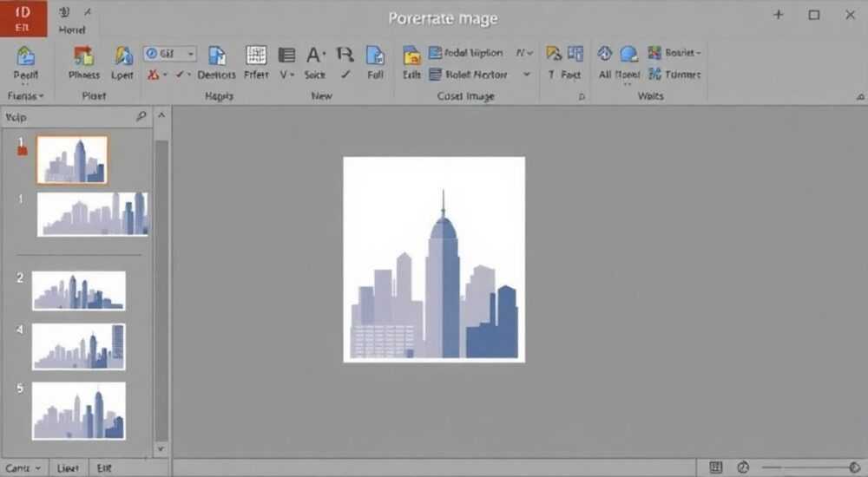Toggle the red checkmark option
This screenshot has height=477, width=868.
coord(180,74)
